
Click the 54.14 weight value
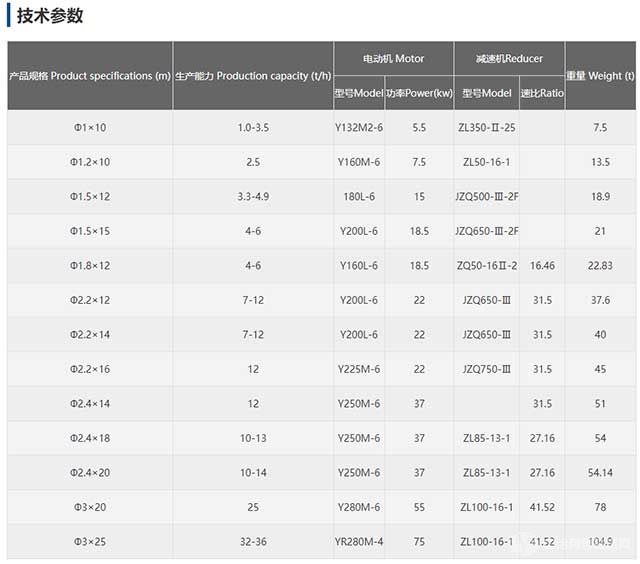(x=600, y=473)
